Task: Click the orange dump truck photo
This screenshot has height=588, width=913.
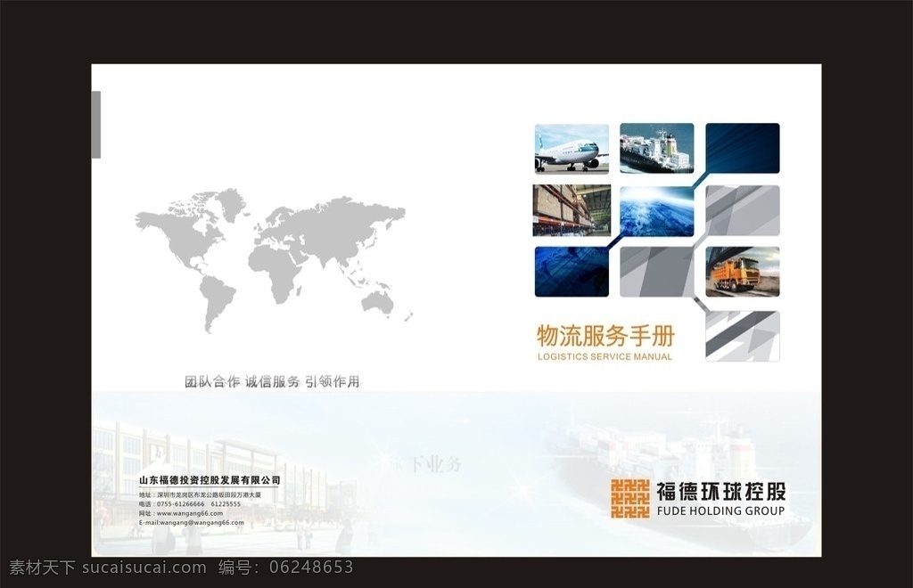Action: pyautogui.click(x=743, y=272)
